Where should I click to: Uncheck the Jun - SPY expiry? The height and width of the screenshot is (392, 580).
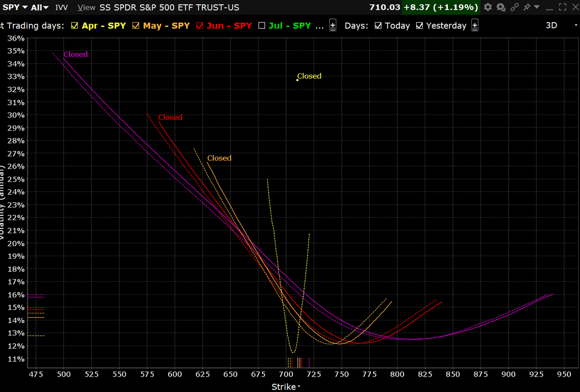click(x=200, y=26)
